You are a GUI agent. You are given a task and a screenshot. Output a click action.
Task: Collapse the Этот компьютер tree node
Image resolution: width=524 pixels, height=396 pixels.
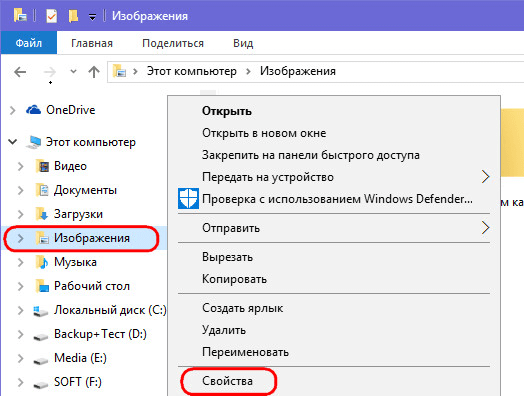click(13, 142)
